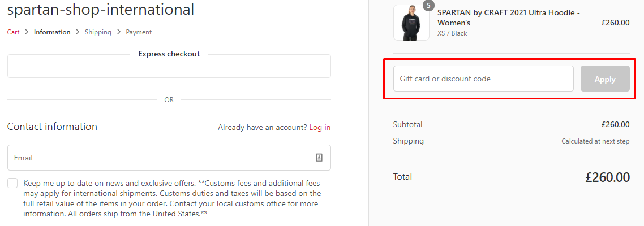Go to the Shipping breadcrumb step
The height and width of the screenshot is (226, 644).
(x=98, y=32)
